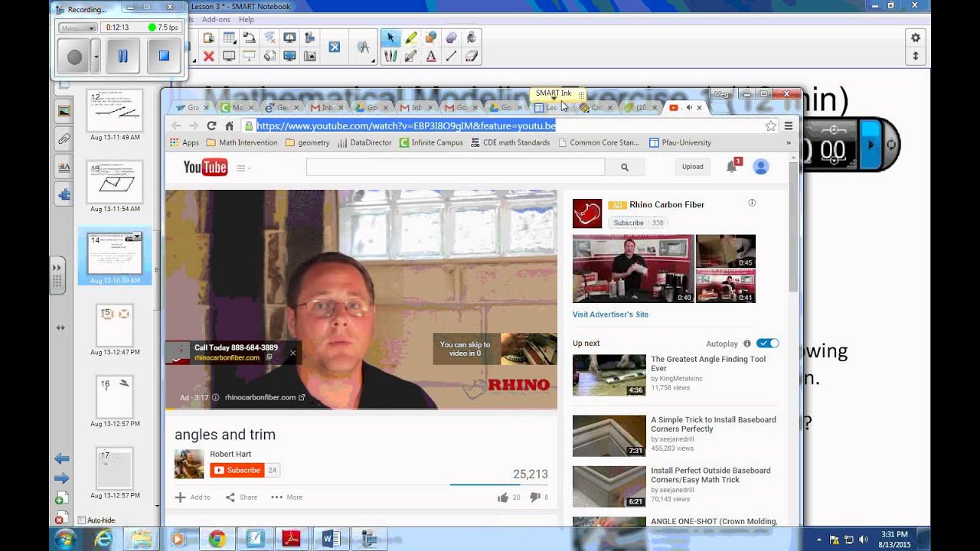The height and width of the screenshot is (551, 980).
Task: Switch to the Geo Chrome tab
Action: (x=281, y=108)
